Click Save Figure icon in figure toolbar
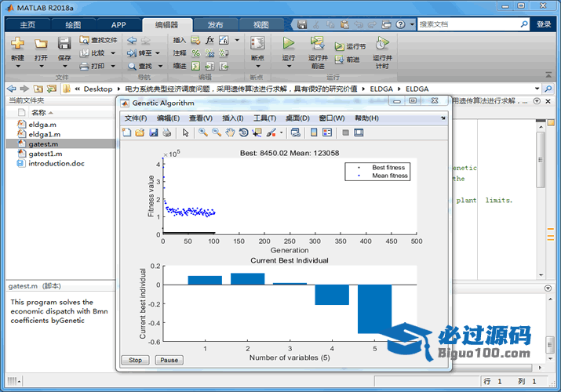Image resolution: width=561 pixels, height=392 pixels. point(154,132)
